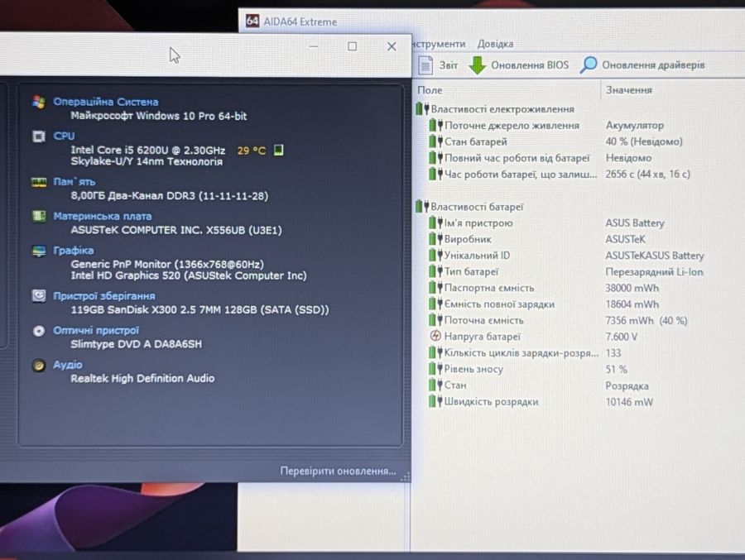
Task: Click the Realtek High Definition Audio entry
Action: pos(142,378)
